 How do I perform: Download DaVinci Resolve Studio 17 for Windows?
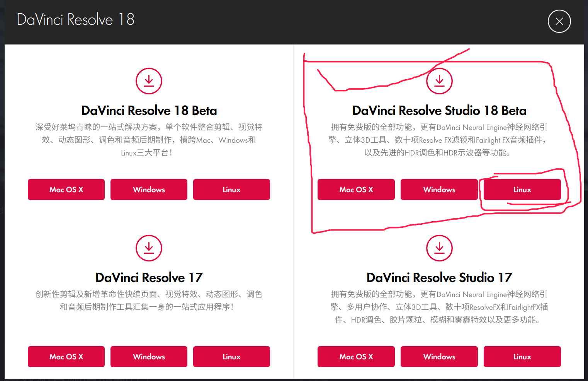tap(439, 356)
